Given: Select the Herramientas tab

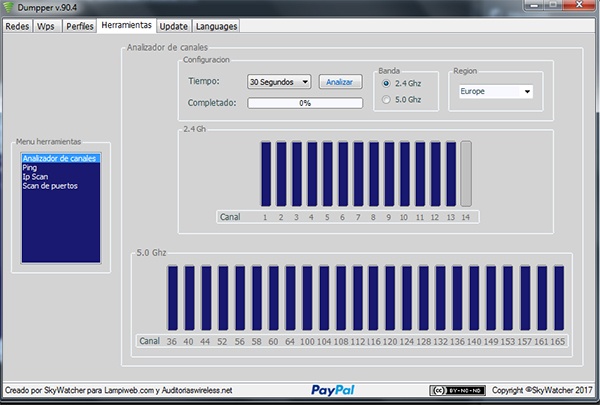Looking at the screenshot, I should [126, 25].
